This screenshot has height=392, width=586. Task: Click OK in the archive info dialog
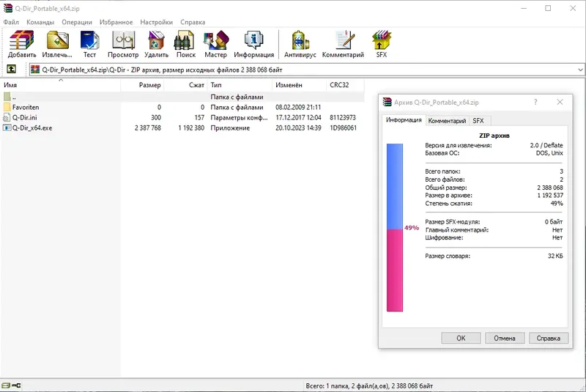pyautogui.click(x=461, y=338)
